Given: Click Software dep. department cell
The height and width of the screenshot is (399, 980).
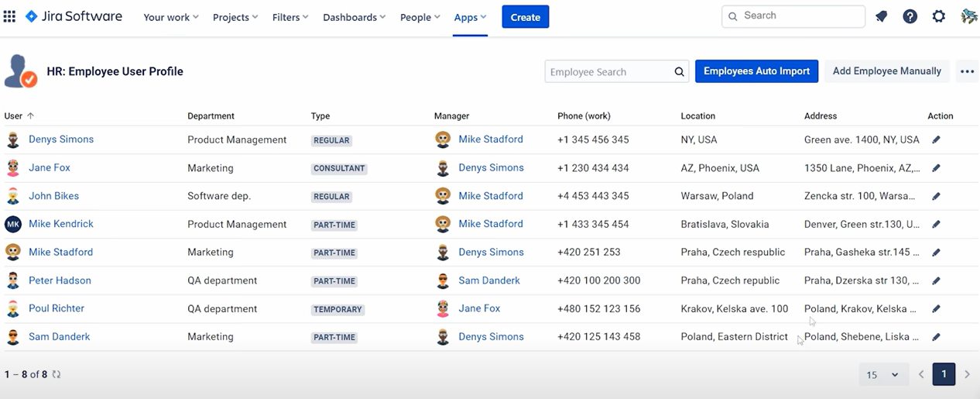Looking at the screenshot, I should (219, 196).
